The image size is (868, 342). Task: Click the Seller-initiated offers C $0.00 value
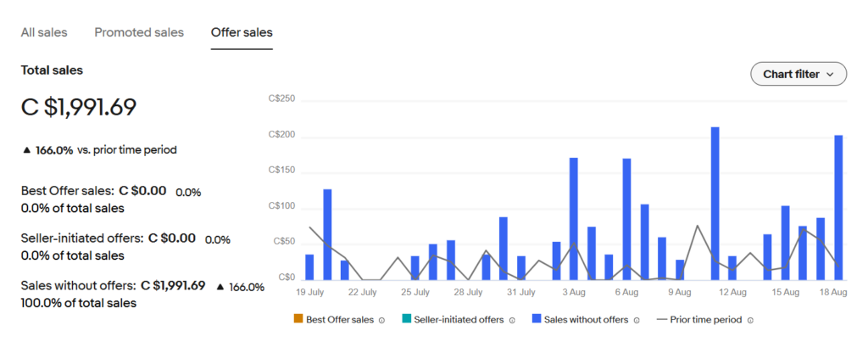point(171,238)
